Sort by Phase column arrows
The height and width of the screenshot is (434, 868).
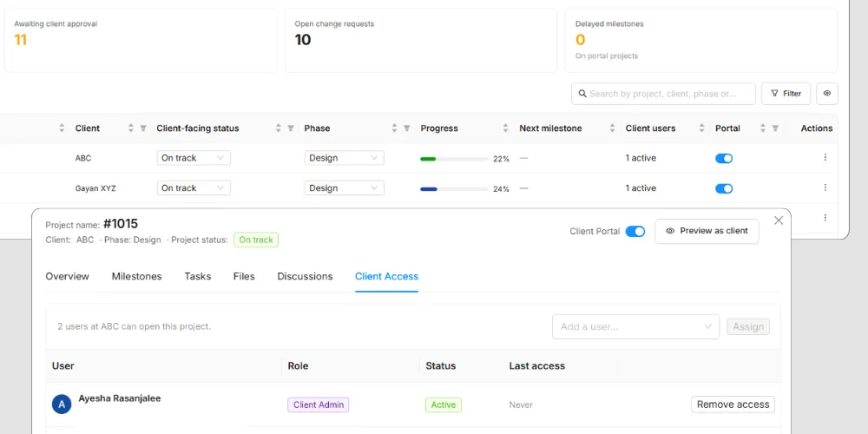[394, 128]
